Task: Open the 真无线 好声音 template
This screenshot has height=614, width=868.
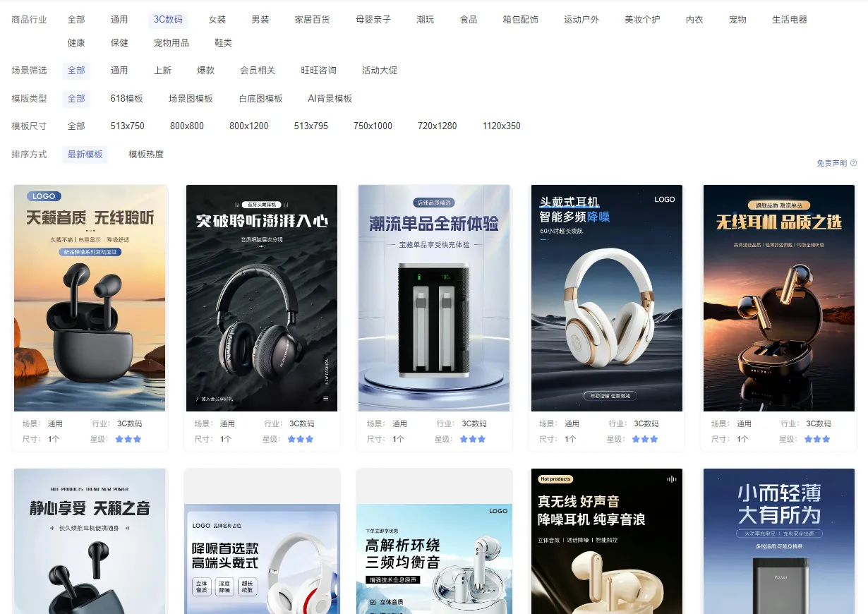Action: pyautogui.click(x=607, y=541)
